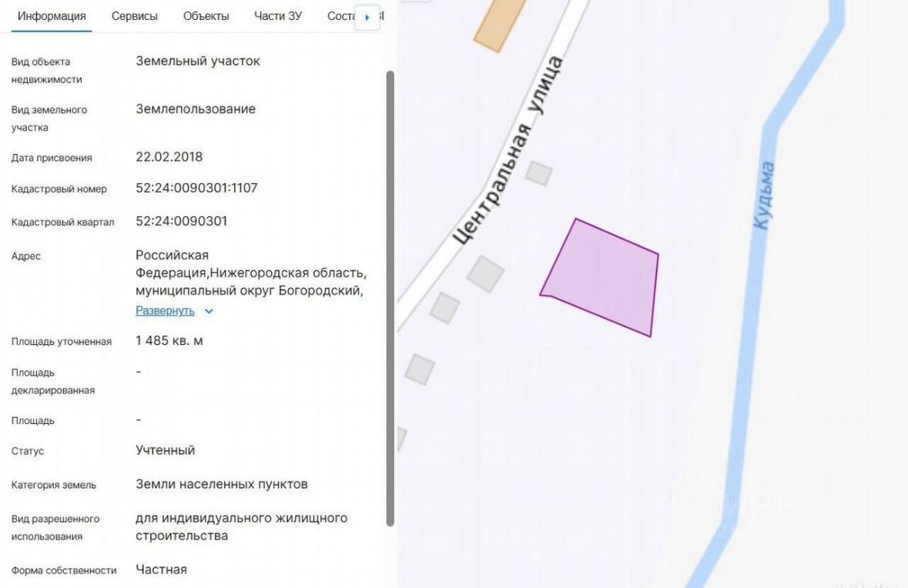This screenshot has width=908, height=588.
Task: Switch to the Информация tab
Action: click(52, 16)
